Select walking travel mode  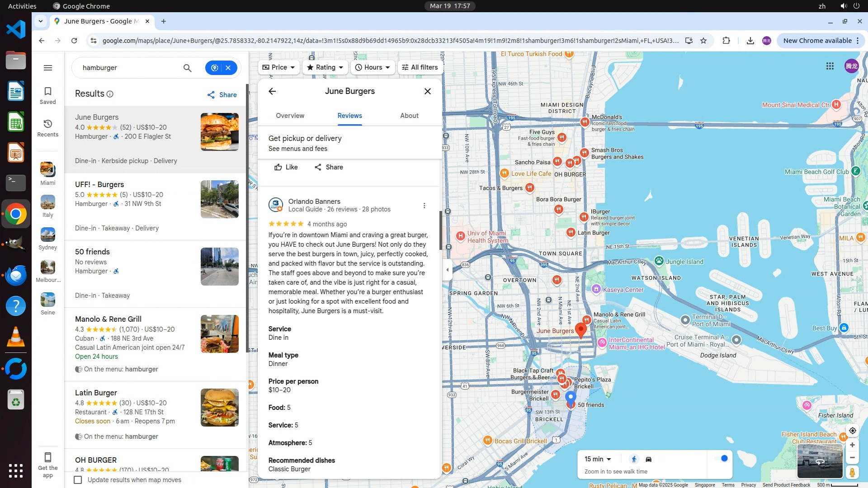(634, 459)
